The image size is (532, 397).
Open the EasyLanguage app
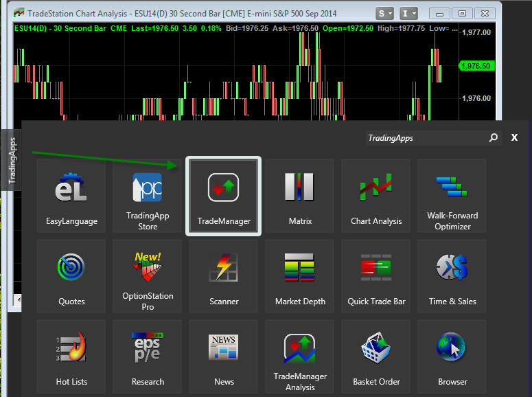71,196
